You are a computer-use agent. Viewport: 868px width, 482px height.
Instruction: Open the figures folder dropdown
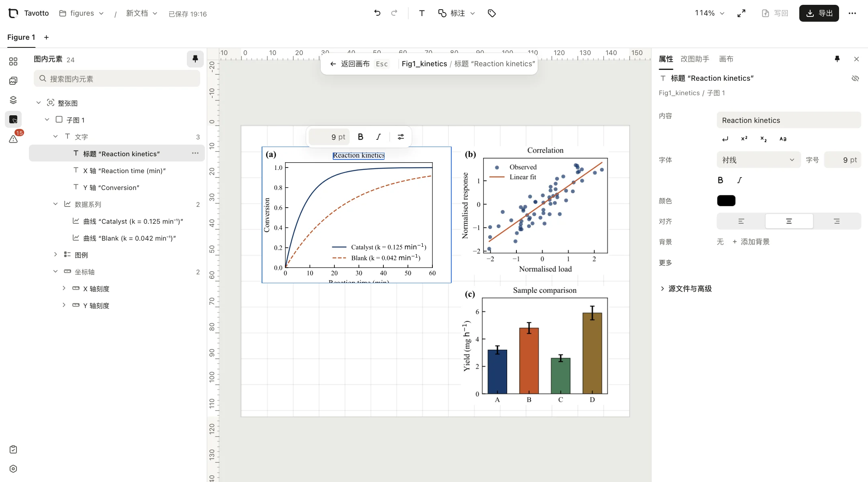coord(82,13)
